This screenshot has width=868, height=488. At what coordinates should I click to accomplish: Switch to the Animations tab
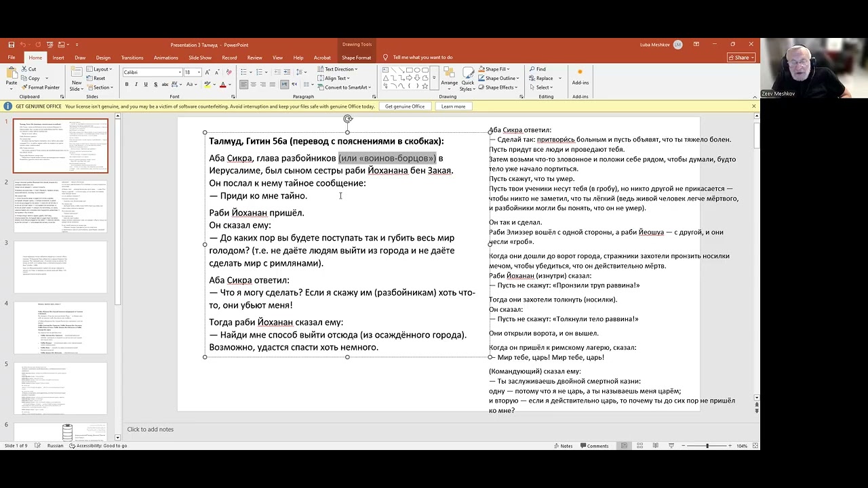(x=166, y=58)
